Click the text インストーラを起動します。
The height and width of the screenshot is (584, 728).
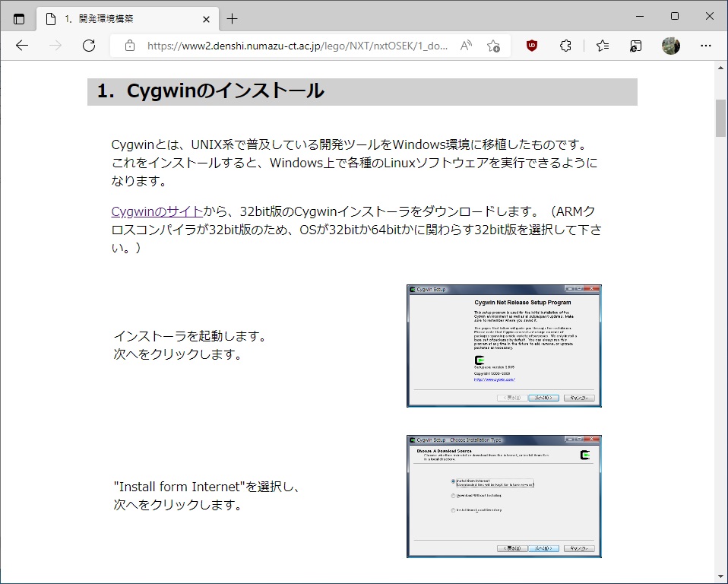tap(191, 336)
